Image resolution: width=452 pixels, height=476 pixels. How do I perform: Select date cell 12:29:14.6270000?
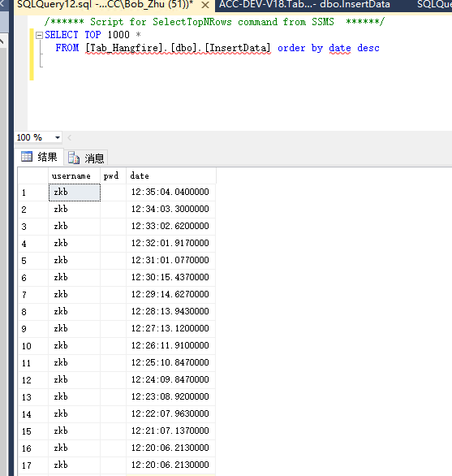tap(170, 294)
